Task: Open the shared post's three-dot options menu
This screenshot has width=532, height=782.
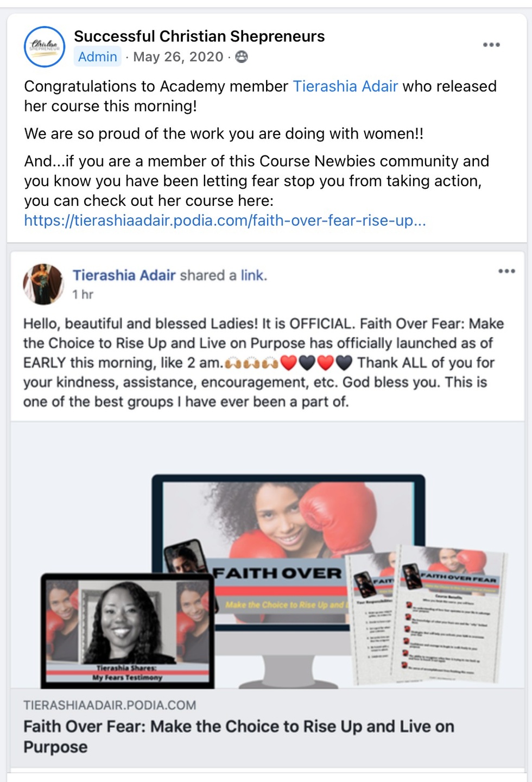Action: 506,271
